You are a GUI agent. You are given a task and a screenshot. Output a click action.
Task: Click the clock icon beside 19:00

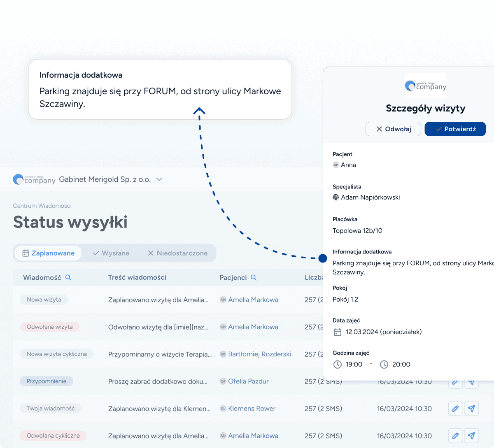[x=337, y=364]
